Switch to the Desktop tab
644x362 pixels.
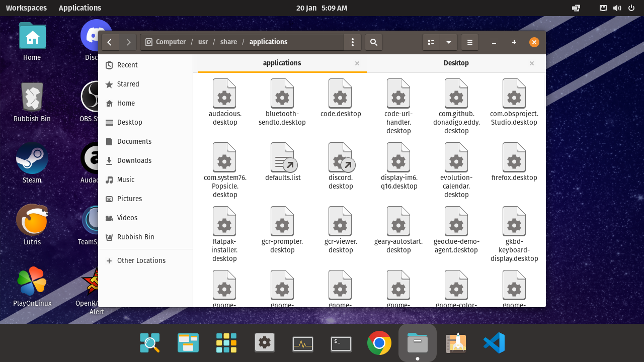click(456, 63)
